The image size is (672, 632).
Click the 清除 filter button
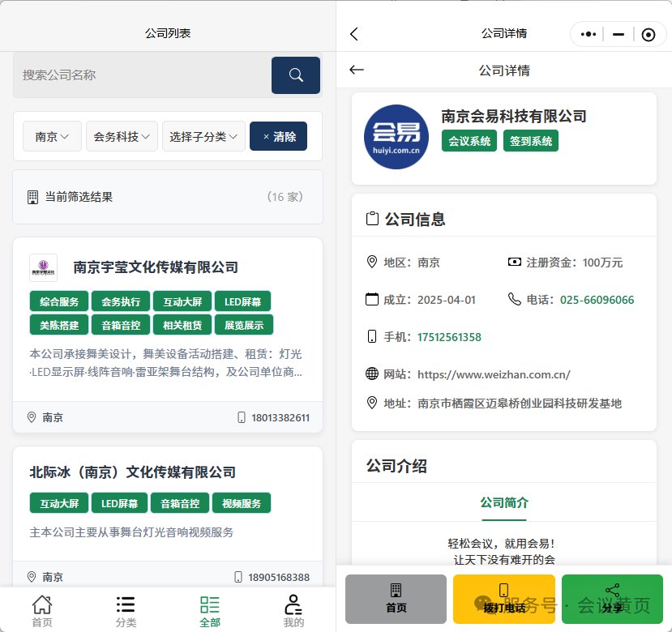pos(279,137)
